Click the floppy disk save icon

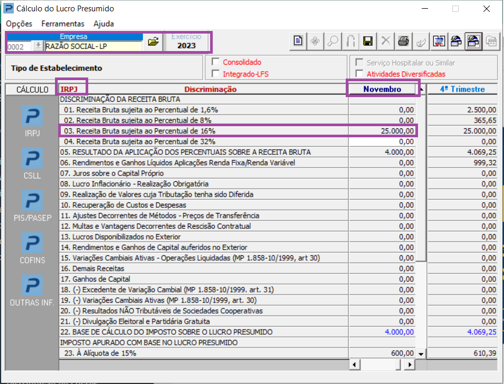coord(368,41)
